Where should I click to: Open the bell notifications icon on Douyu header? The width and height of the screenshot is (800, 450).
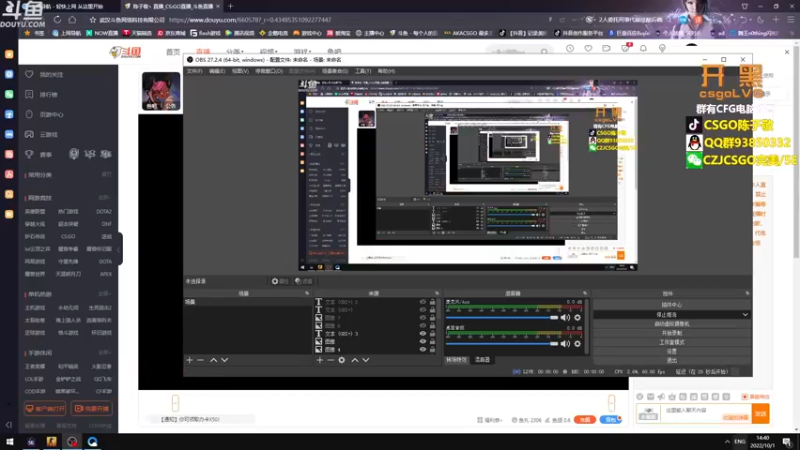click(x=643, y=48)
